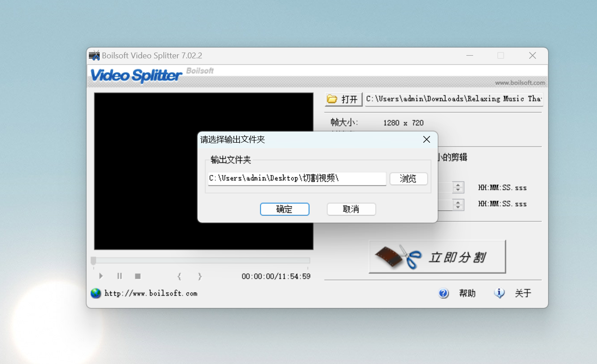597x364 pixels.
Task: Click the 帧大小 label
Action: pyautogui.click(x=344, y=123)
